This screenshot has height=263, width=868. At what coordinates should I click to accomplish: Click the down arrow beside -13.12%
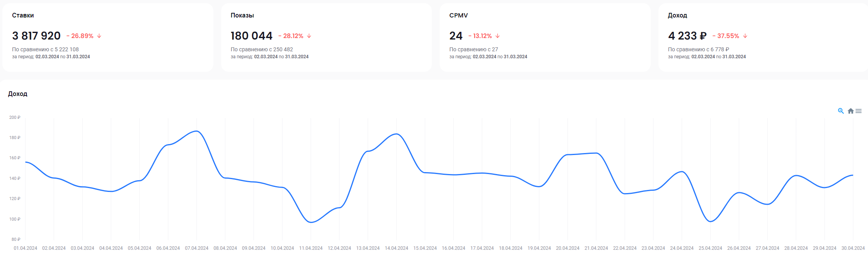(498, 36)
